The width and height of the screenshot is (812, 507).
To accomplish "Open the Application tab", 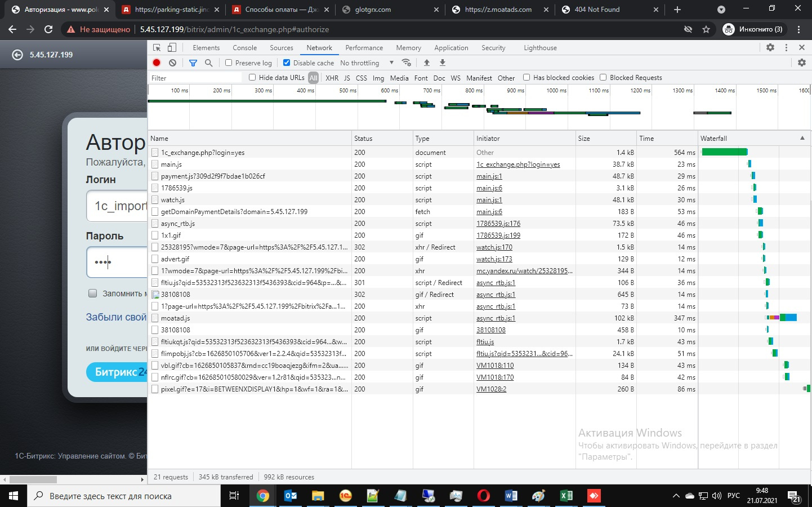I will pos(451,48).
